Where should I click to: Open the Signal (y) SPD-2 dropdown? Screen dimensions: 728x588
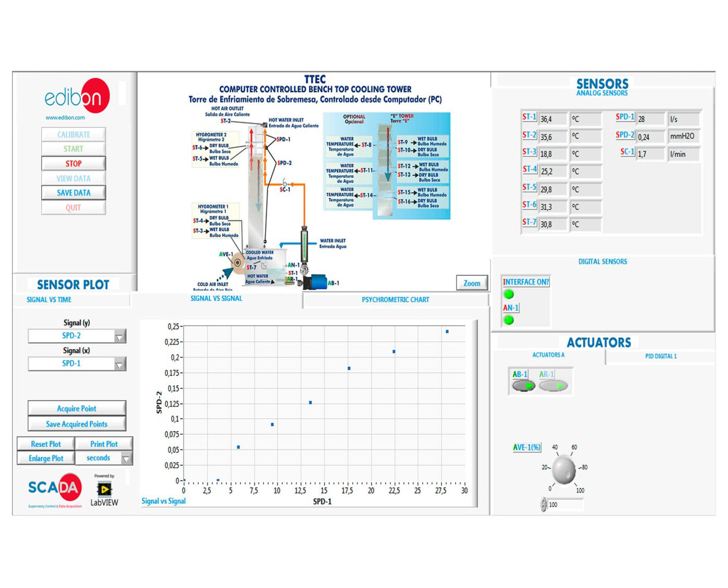click(120, 337)
